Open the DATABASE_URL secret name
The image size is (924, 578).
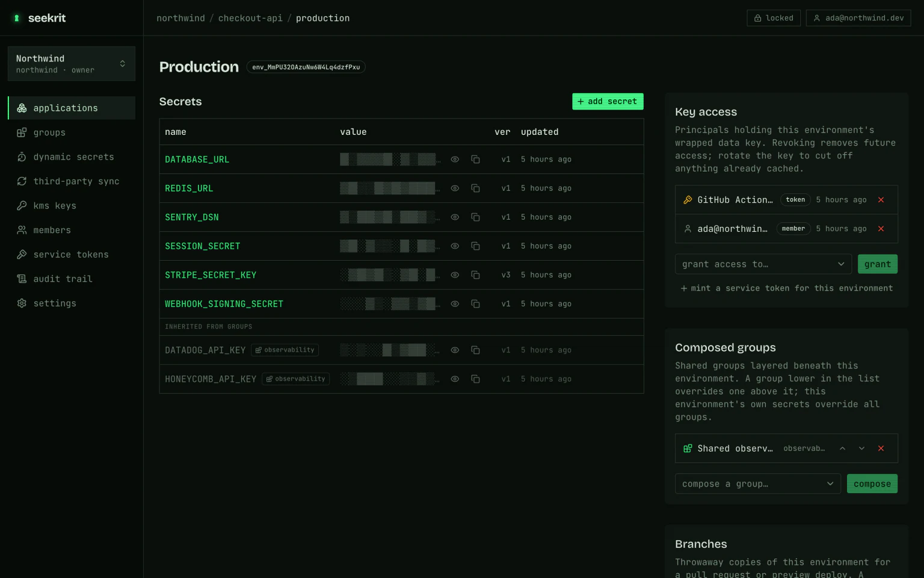click(x=197, y=160)
